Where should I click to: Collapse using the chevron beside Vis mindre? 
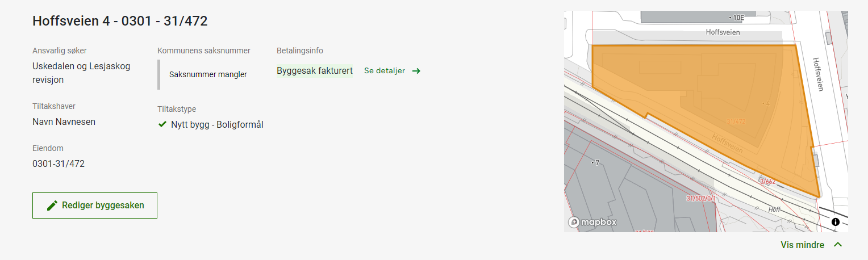pos(838,245)
